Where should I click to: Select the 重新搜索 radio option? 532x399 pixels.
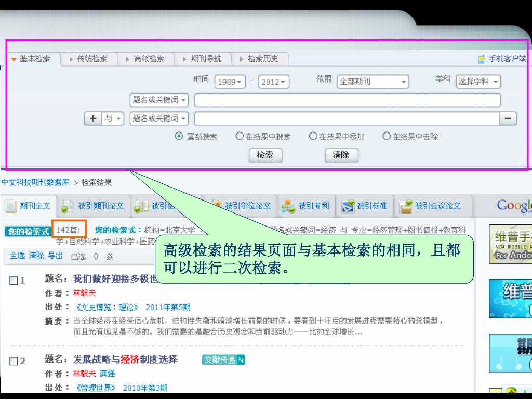point(179,137)
